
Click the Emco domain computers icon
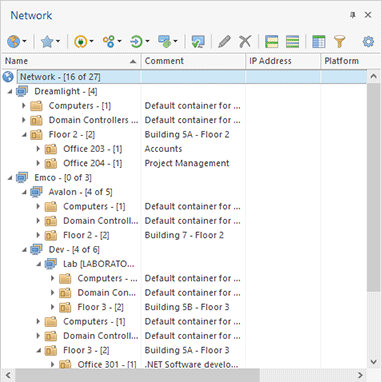coord(22,177)
